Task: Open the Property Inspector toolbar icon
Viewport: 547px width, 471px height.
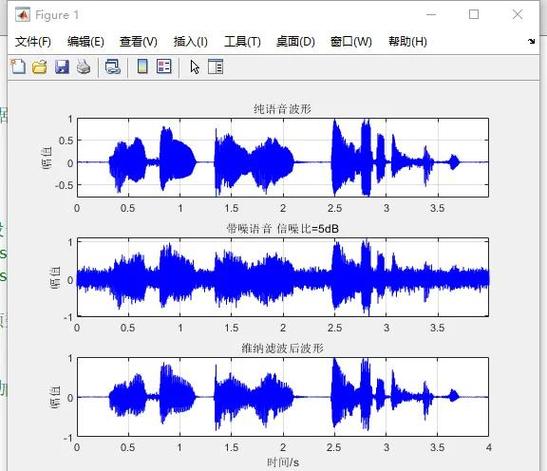Action: pos(215,66)
